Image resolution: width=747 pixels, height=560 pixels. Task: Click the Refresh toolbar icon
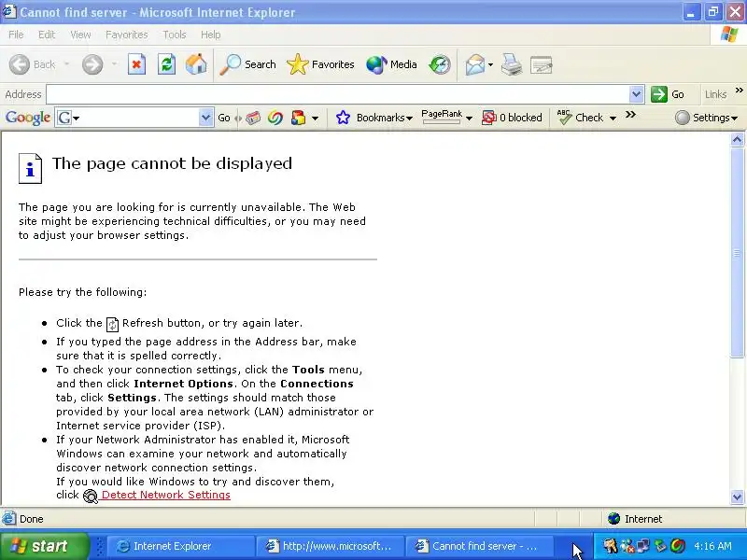166,64
